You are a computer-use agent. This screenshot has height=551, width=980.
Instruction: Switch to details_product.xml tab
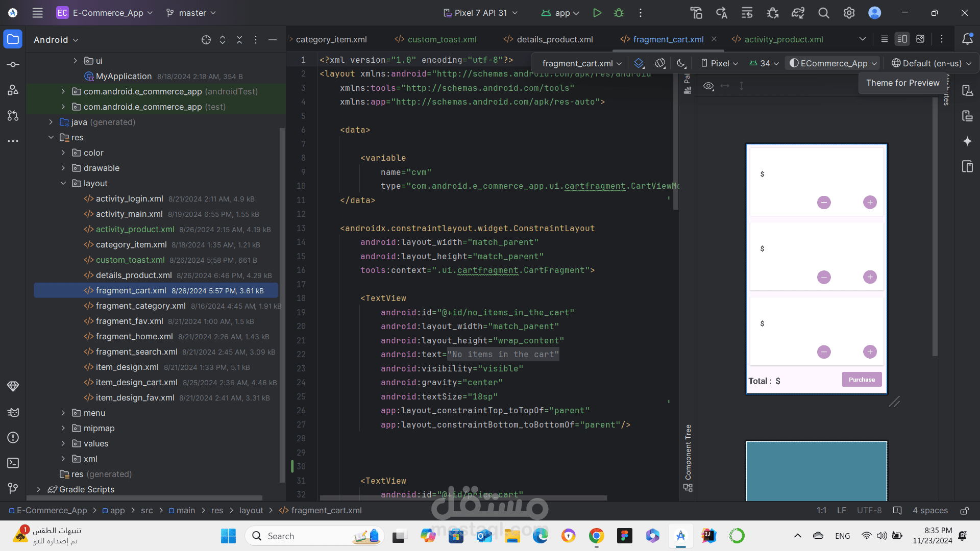pyautogui.click(x=548, y=39)
